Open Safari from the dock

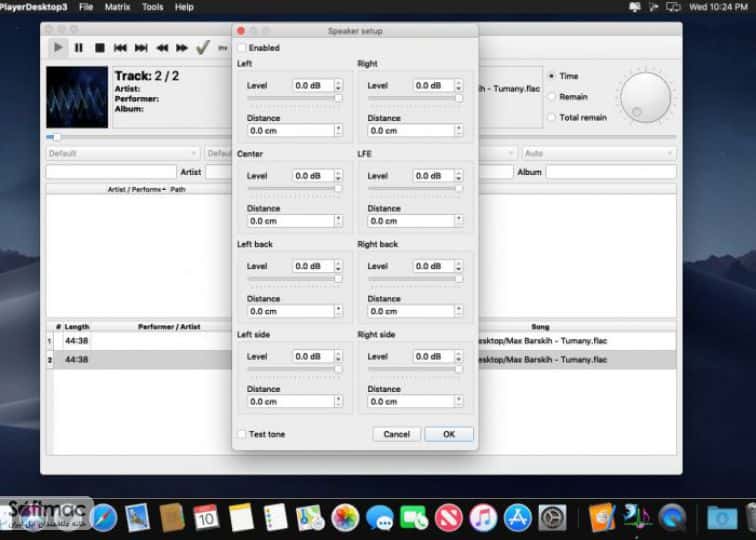tap(104, 518)
